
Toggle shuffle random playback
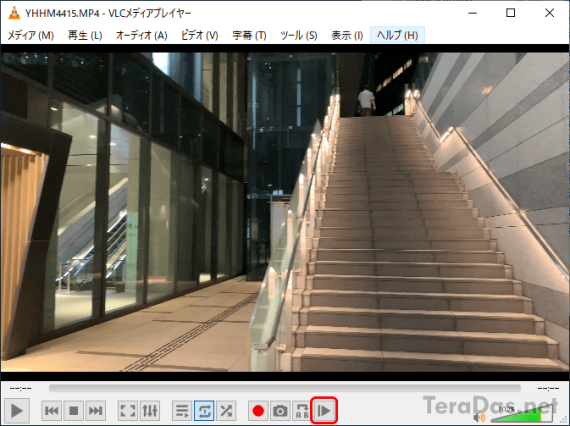(226, 411)
